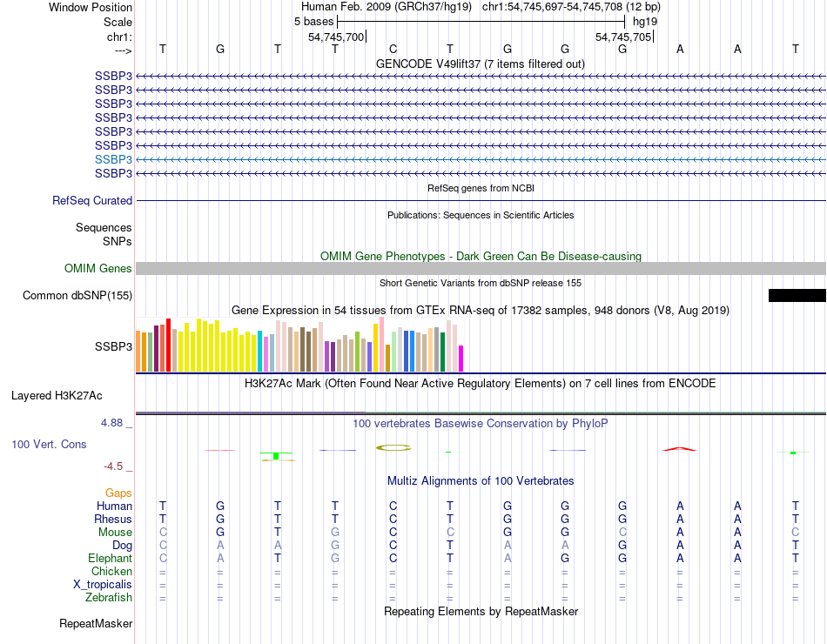Click the '5 bases' scale bar text
The image size is (827, 644).
click(313, 22)
